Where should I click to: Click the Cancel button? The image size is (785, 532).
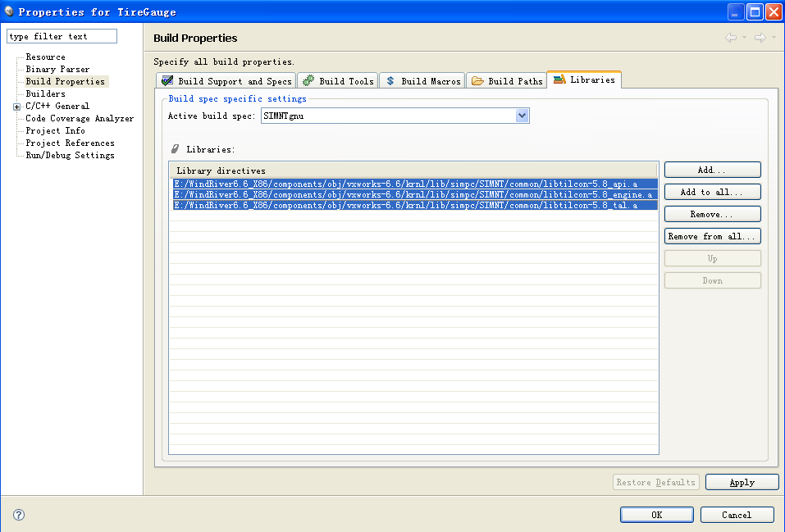[737, 515]
